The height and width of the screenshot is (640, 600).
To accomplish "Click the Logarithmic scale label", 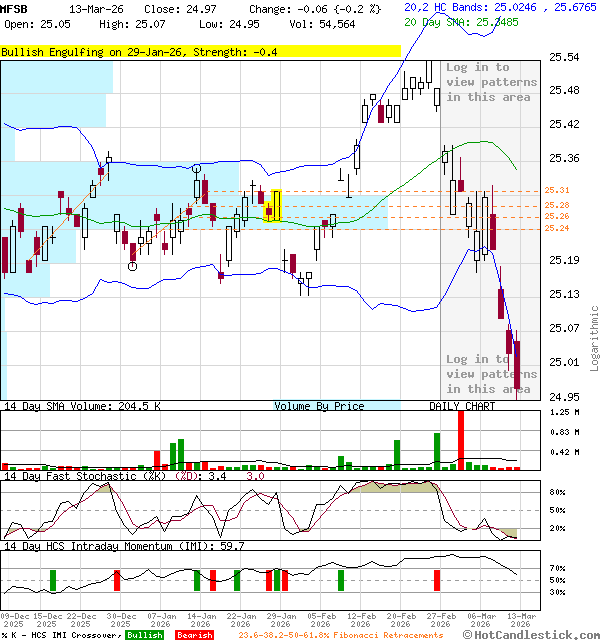I will pyautogui.click(x=594, y=338).
